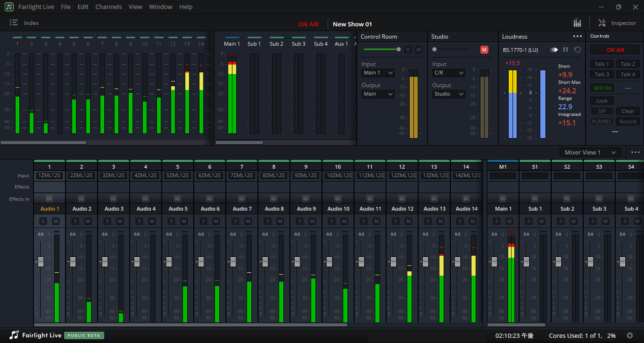Solo Audio 11 channel

[364, 221]
